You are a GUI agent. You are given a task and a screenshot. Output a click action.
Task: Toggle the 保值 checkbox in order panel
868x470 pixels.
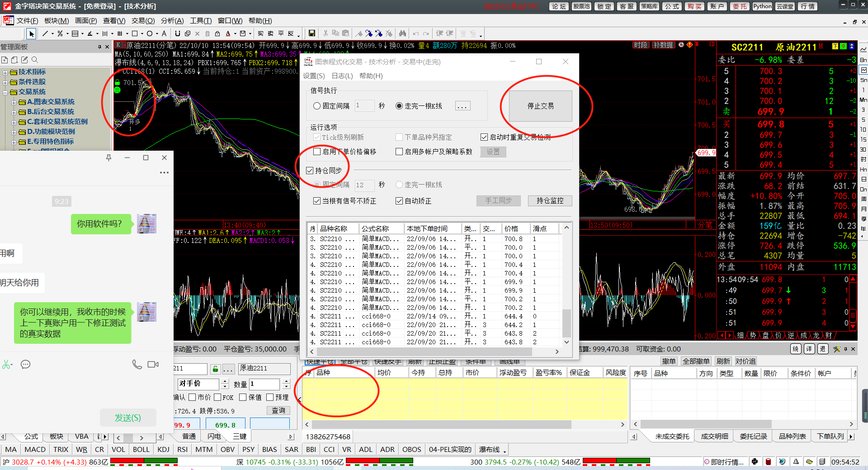[243, 397]
